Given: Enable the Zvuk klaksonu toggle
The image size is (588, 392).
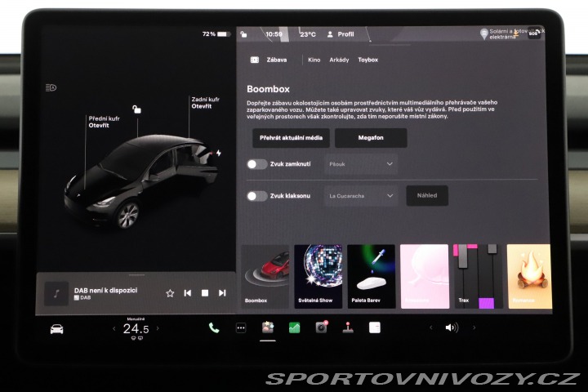Looking at the screenshot, I should click(x=257, y=196).
